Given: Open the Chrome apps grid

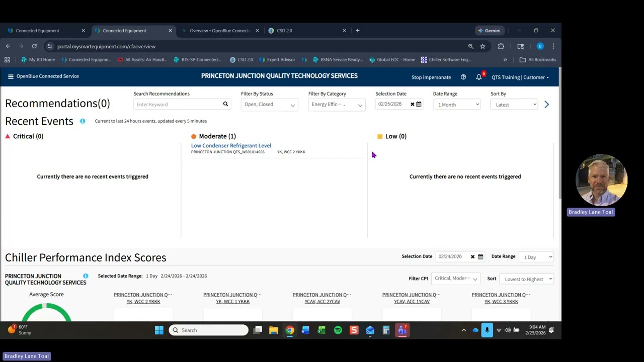Looking at the screenshot, I should pyautogui.click(x=7, y=60).
